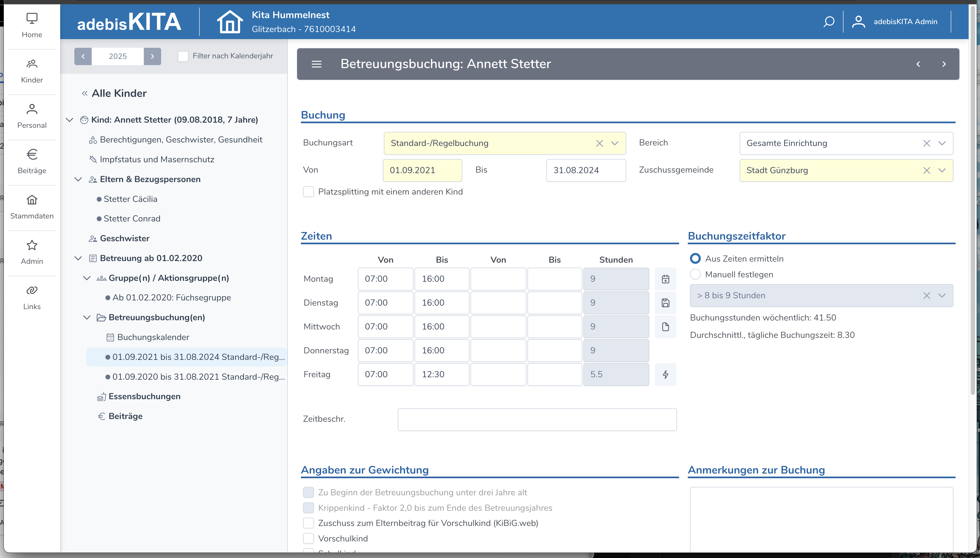
Task: Open Kinder in the left navigation
Action: point(32,71)
